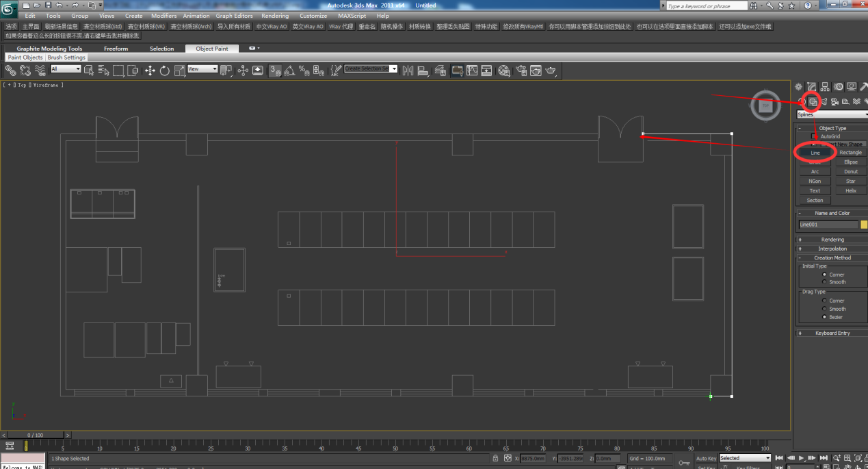Click the Helix shape button

[x=851, y=191]
